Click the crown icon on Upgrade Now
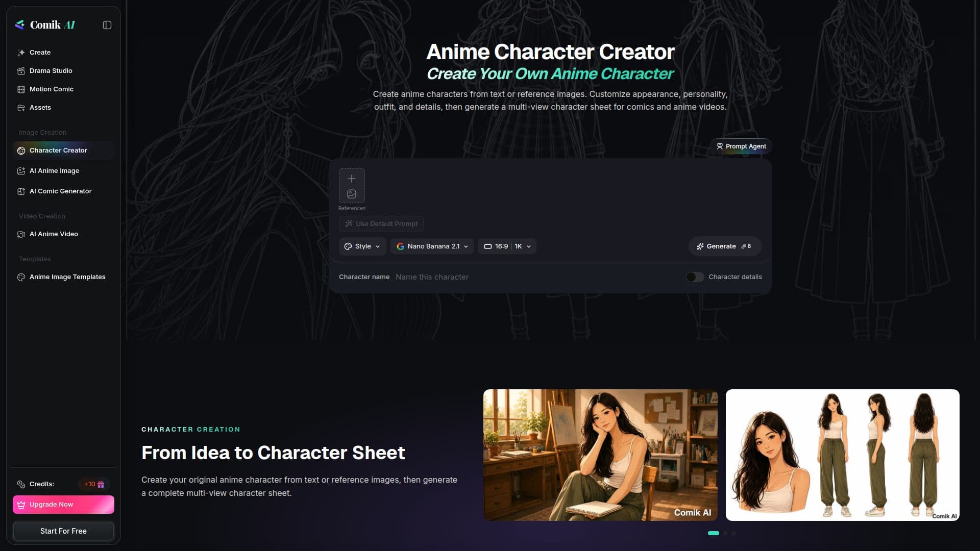This screenshot has height=551, width=980. point(21,505)
